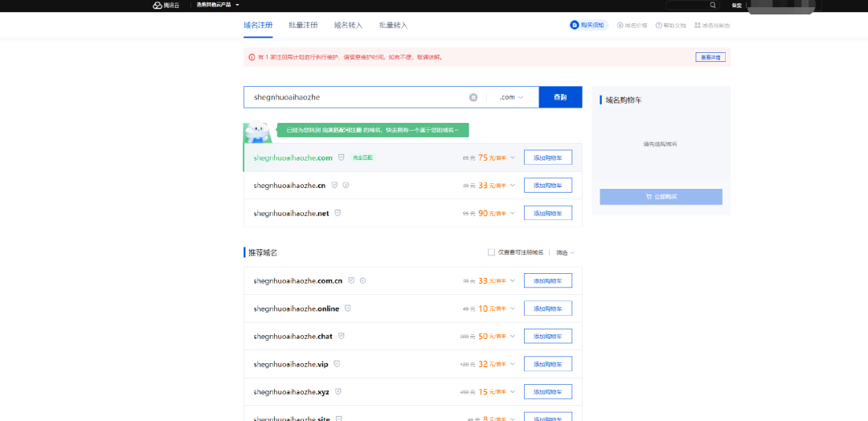Screen dimensions: 868x421
Task: Click the shield icon beside shegnhuoaihaozhe.net
Action: pos(338,212)
